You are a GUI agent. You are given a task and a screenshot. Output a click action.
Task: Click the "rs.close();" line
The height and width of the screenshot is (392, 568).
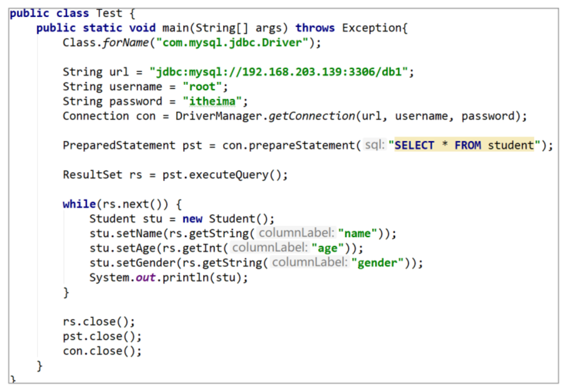tap(99, 322)
